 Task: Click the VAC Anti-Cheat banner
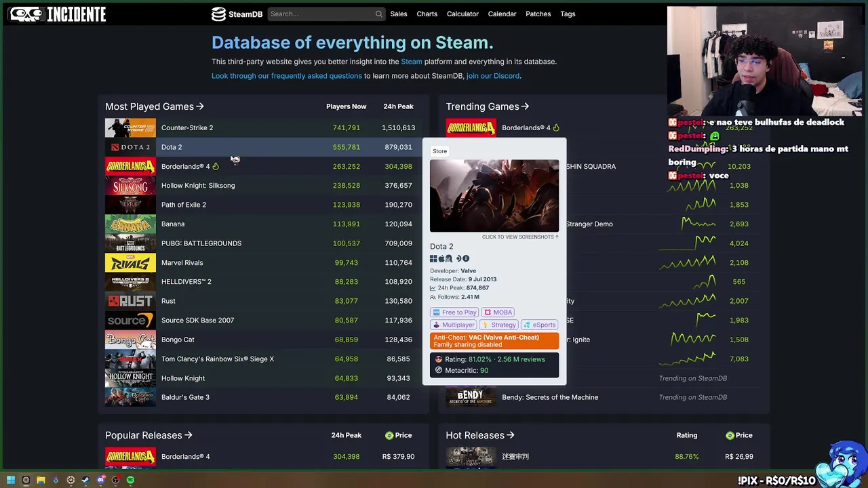tap(494, 341)
